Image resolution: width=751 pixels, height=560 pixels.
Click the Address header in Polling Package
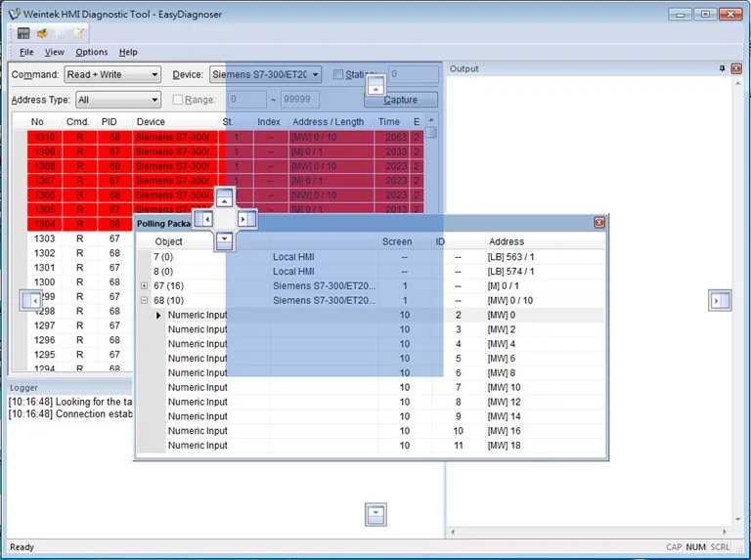(x=507, y=241)
